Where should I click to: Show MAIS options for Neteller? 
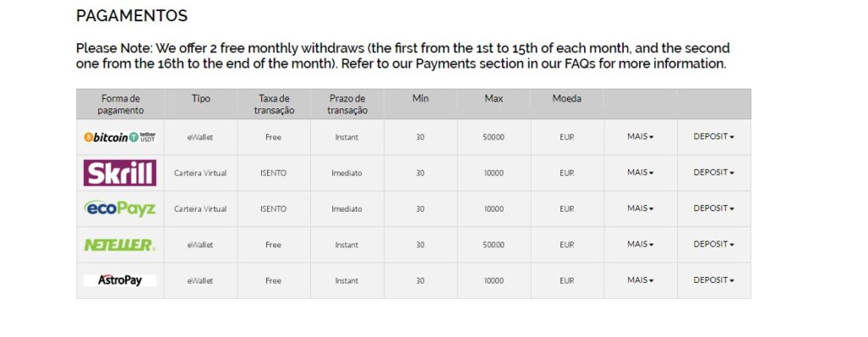[641, 244]
